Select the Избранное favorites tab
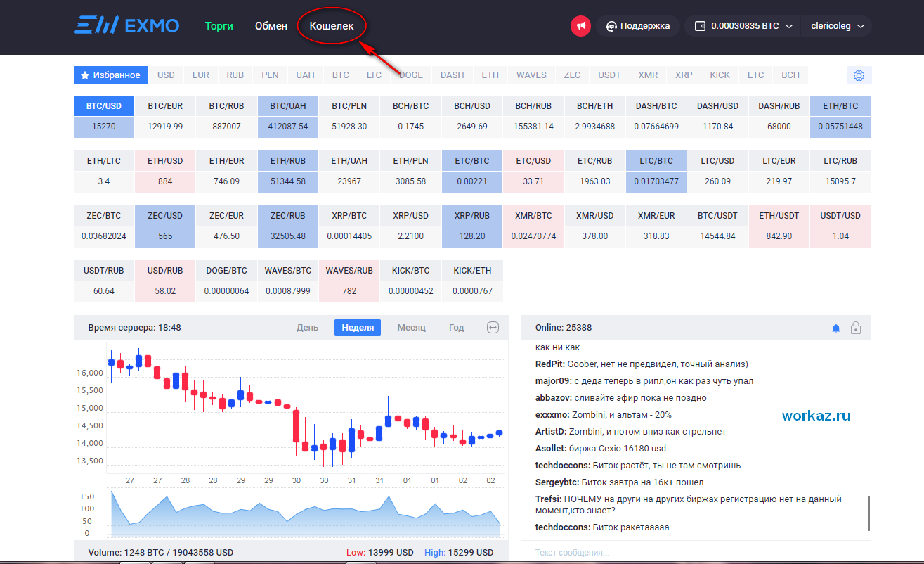 point(111,75)
